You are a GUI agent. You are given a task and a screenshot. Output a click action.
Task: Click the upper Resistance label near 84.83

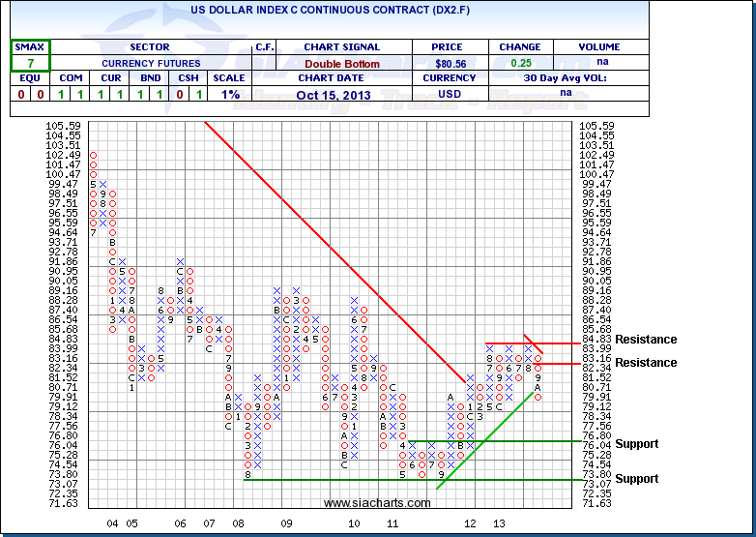point(646,340)
